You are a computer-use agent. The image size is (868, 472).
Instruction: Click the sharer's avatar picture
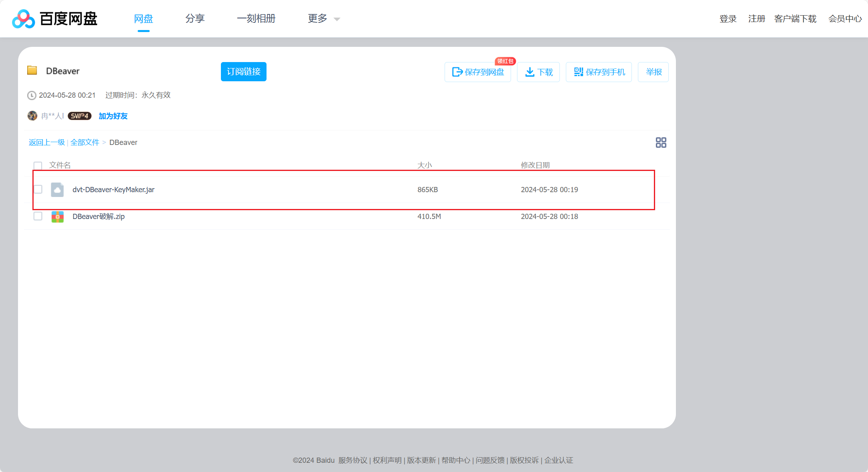pyautogui.click(x=32, y=116)
